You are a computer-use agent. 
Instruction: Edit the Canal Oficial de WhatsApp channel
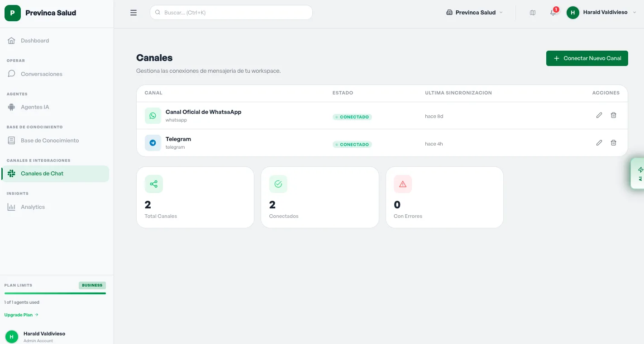click(x=599, y=115)
